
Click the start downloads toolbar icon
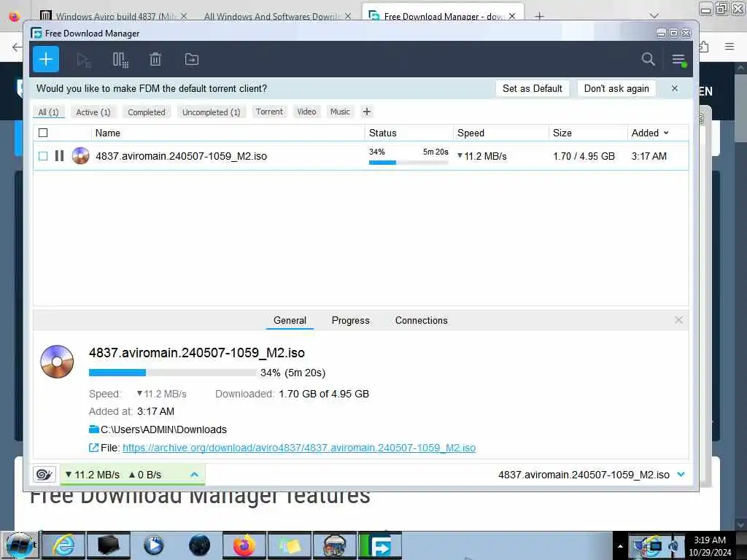83,60
